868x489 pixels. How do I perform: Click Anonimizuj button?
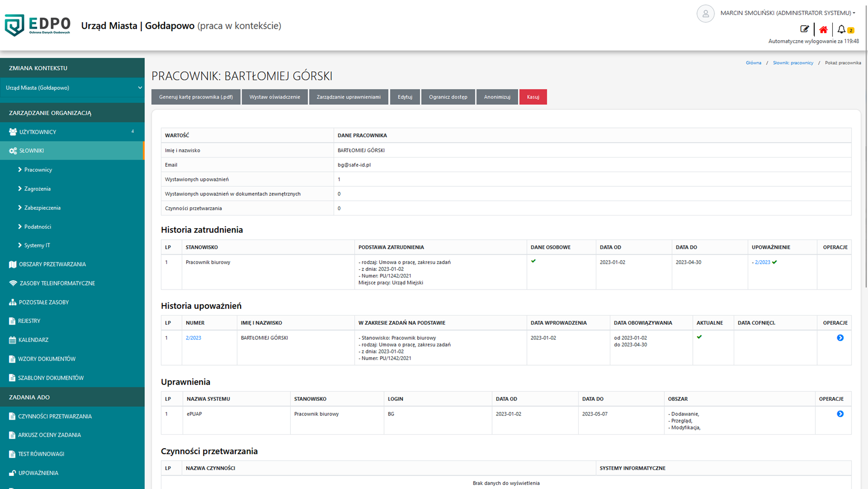(x=497, y=97)
